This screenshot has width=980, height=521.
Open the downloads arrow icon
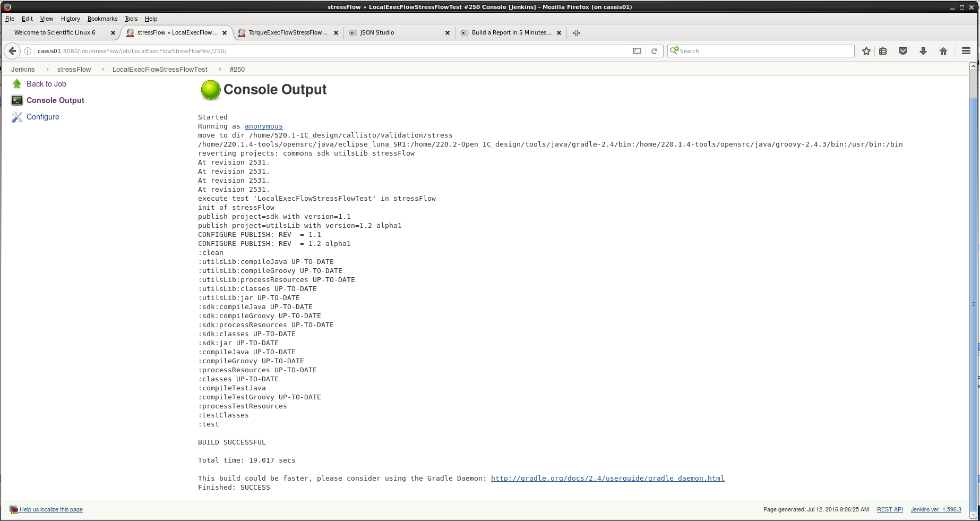click(x=923, y=51)
